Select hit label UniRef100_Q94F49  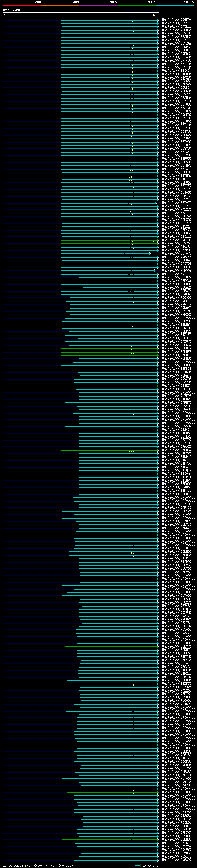177,294
